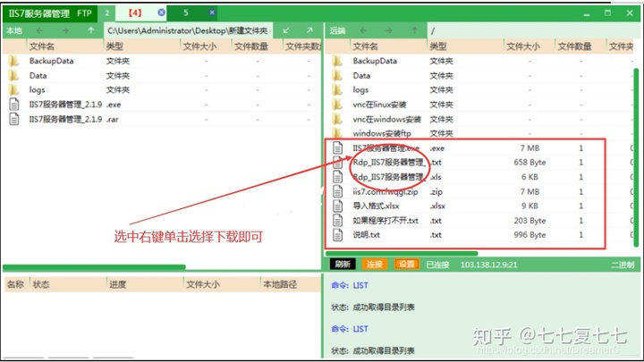Screen dimensions: 644x362
Task: Click the down-left arrow icon beside local path
Action: point(286,30)
